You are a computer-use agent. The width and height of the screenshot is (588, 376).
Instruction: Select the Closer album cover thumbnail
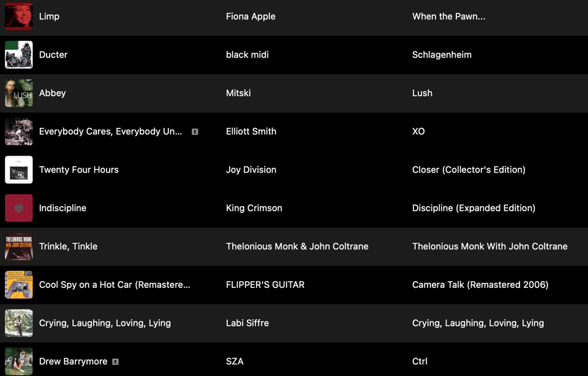(19, 170)
